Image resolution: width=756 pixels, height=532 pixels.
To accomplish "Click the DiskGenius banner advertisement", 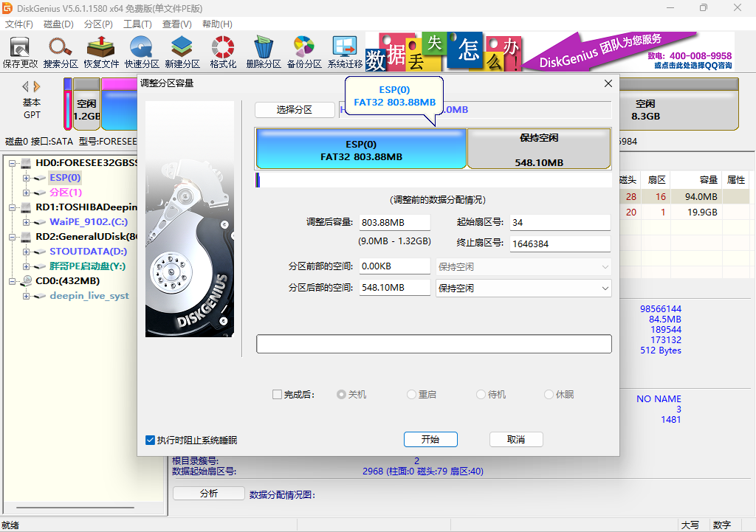I will [x=549, y=52].
